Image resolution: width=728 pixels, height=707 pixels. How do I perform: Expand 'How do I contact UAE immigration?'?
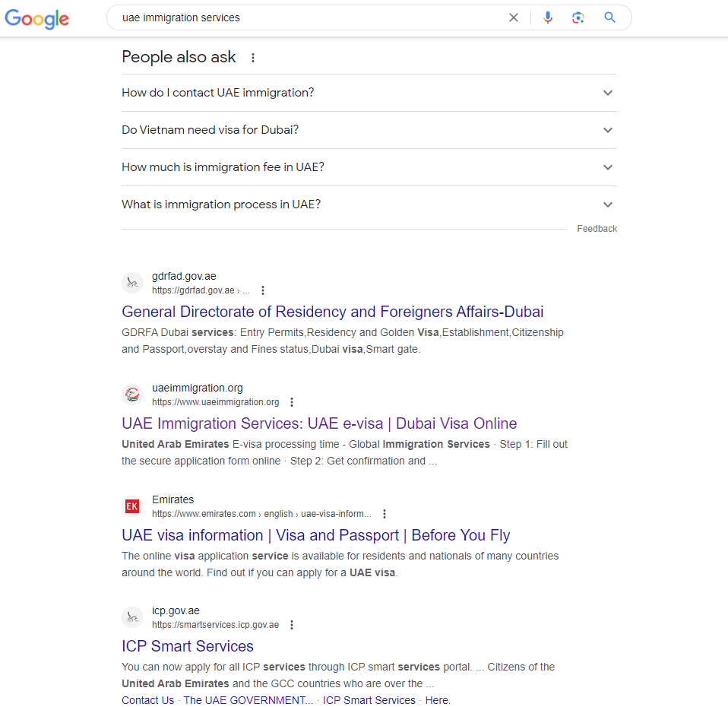607,92
